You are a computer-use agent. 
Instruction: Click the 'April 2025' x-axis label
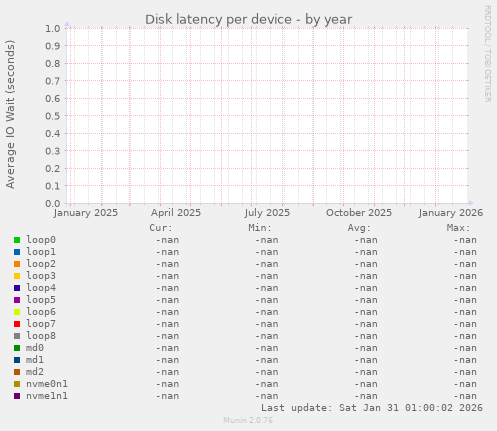(176, 213)
